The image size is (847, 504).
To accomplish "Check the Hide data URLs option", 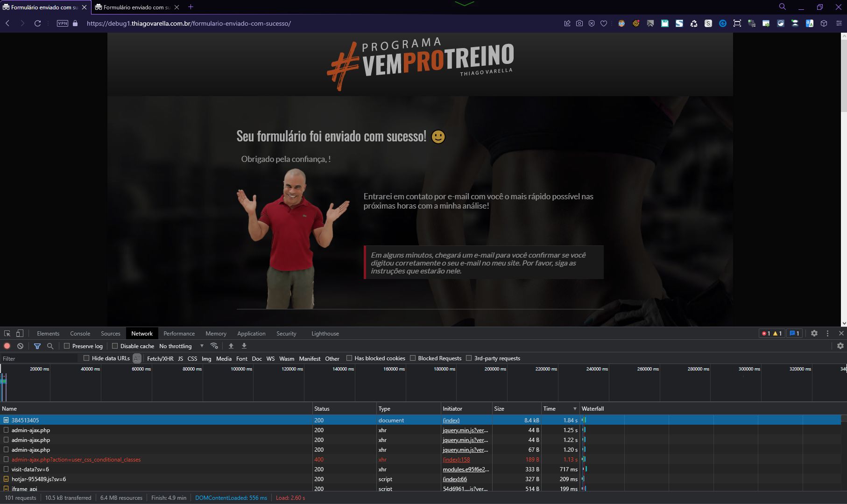I will point(86,358).
